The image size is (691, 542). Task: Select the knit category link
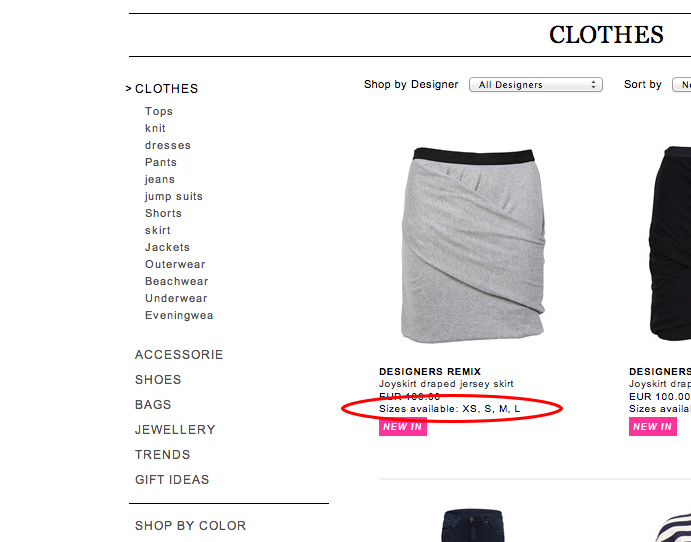[155, 128]
